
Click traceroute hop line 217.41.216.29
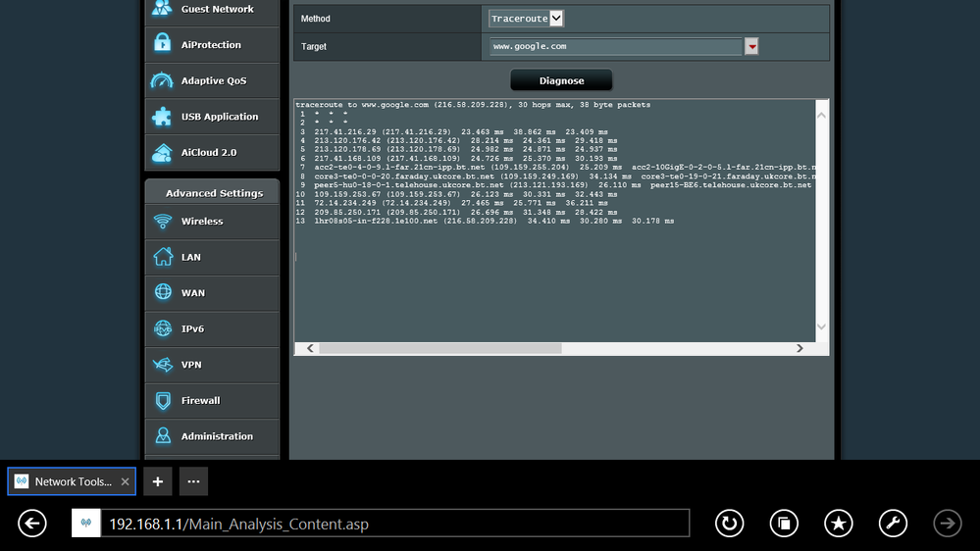pos(453,131)
